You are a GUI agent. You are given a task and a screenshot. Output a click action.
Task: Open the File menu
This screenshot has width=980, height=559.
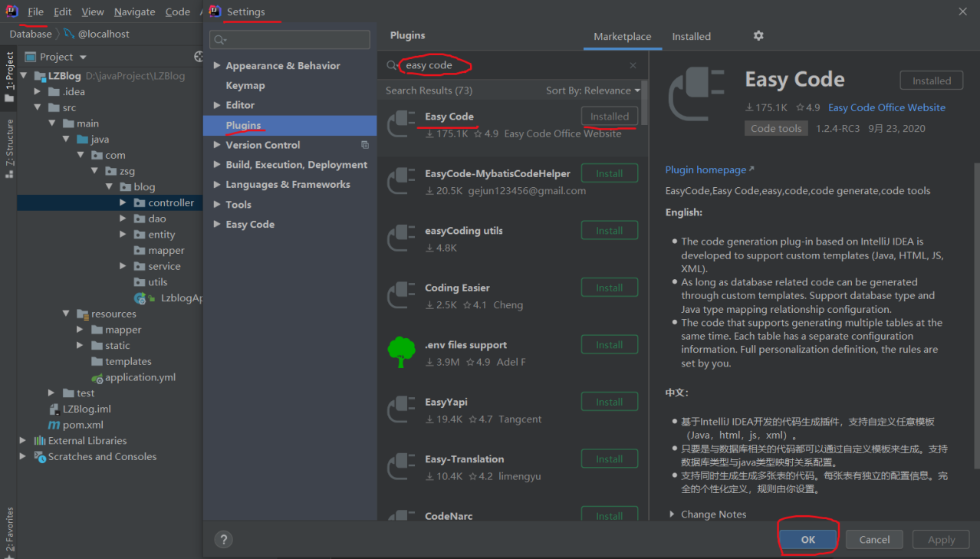(x=35, y=12)
